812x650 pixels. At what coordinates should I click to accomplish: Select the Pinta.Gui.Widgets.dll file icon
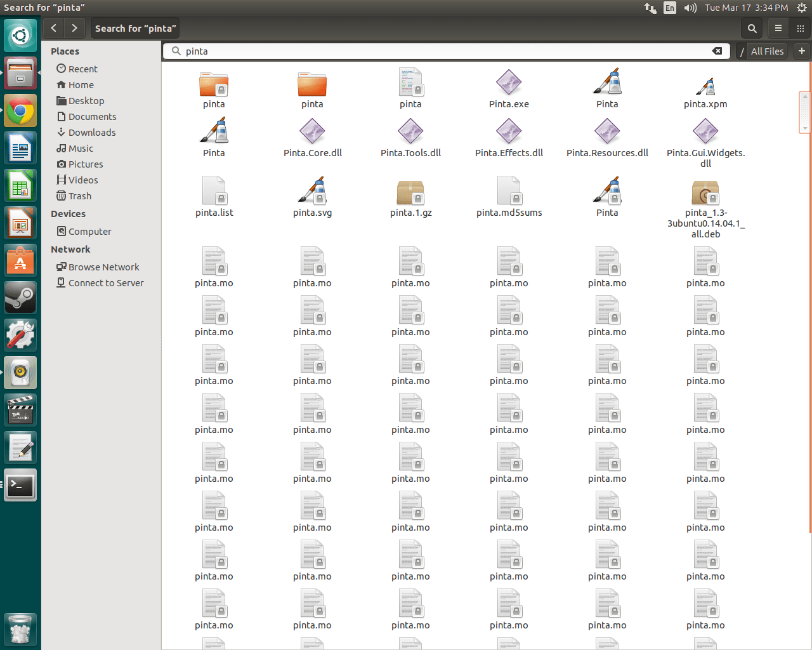pyautogui.click(x=705, y=131)
